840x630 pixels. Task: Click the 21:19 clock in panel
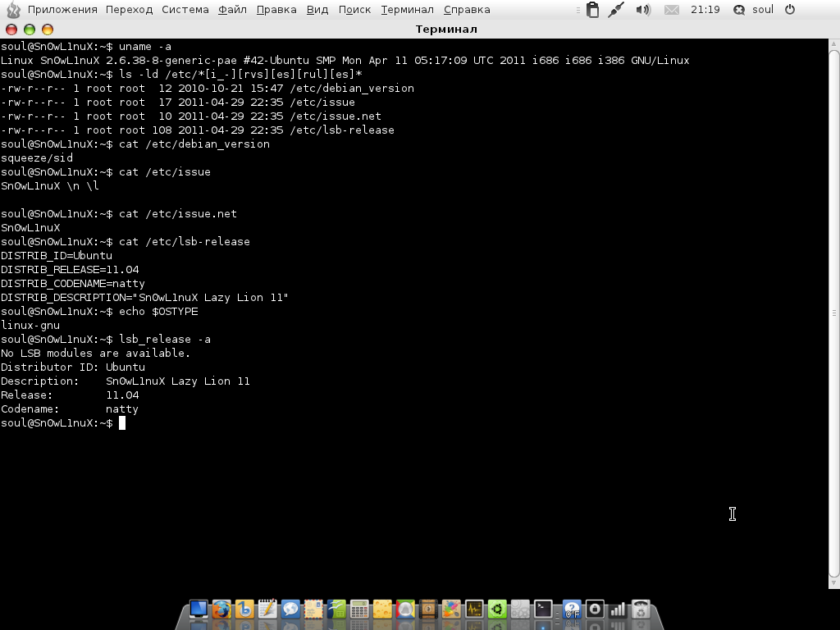[x=705, y=10]
